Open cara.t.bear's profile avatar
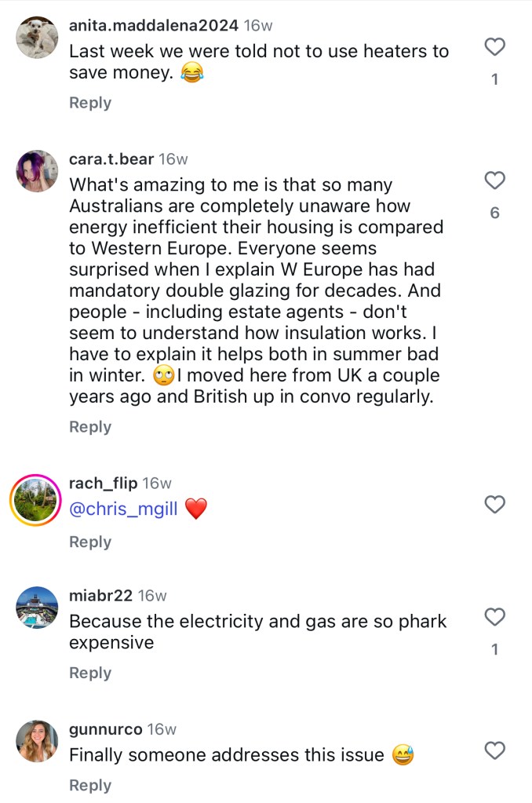Screen dimensions: 532x803 pos(37,171)
